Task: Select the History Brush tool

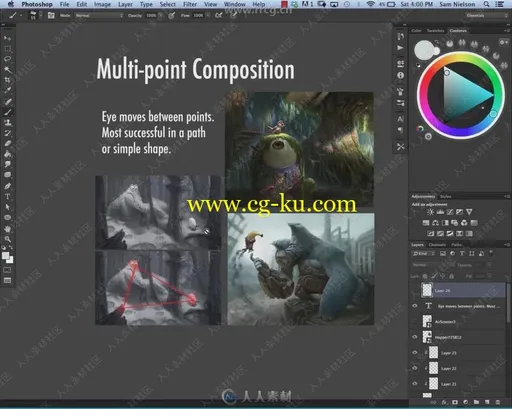Action: [x=7, y=133]
